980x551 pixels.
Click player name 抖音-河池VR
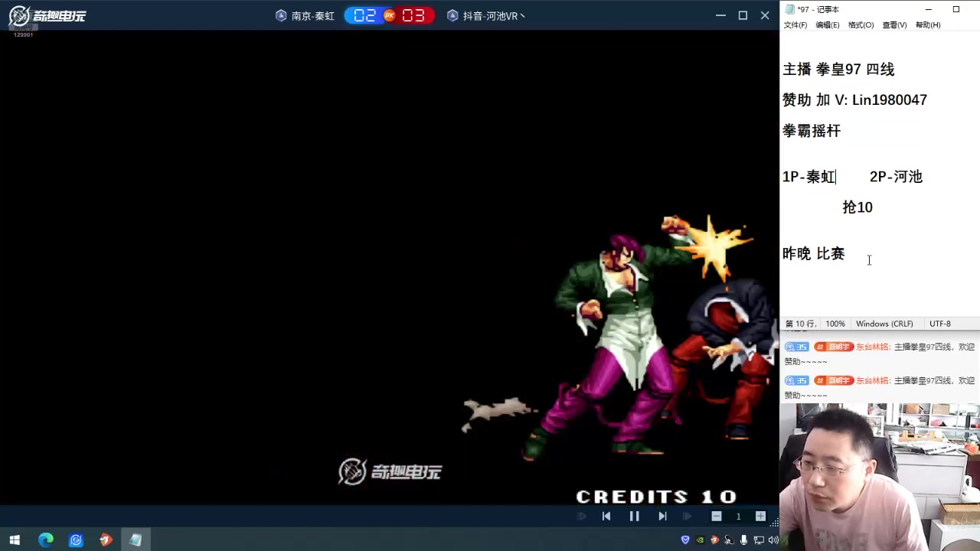[x=494, y=15]
